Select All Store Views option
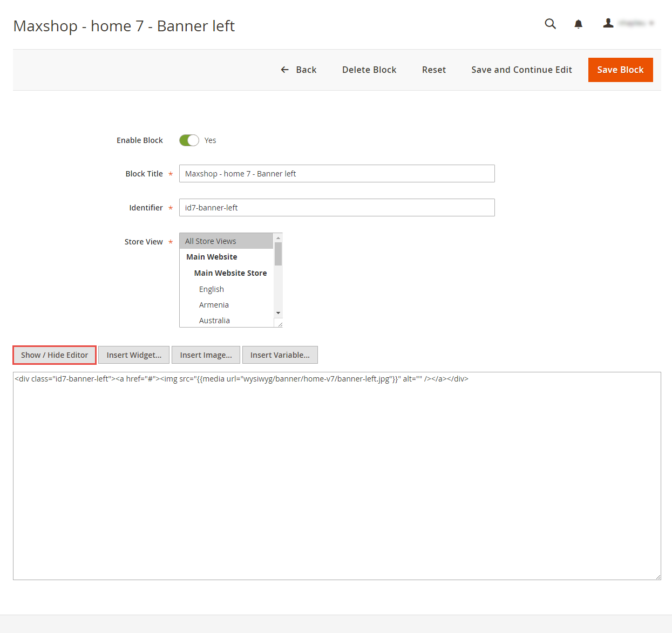 226,241
